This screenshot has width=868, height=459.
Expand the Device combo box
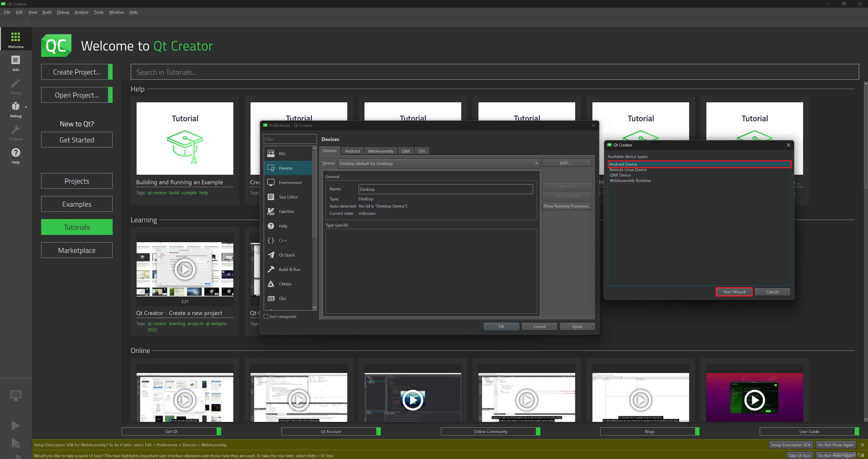438,164
